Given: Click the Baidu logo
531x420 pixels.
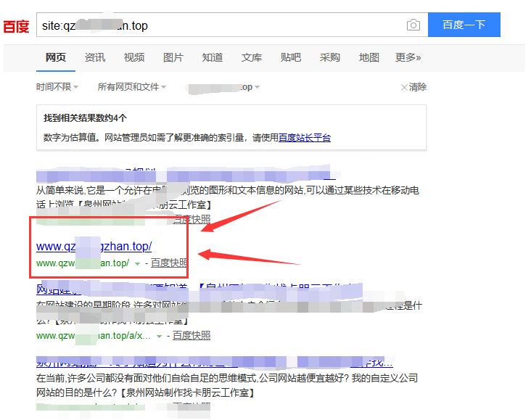Looking at the screenshot, I should (16, 26).
